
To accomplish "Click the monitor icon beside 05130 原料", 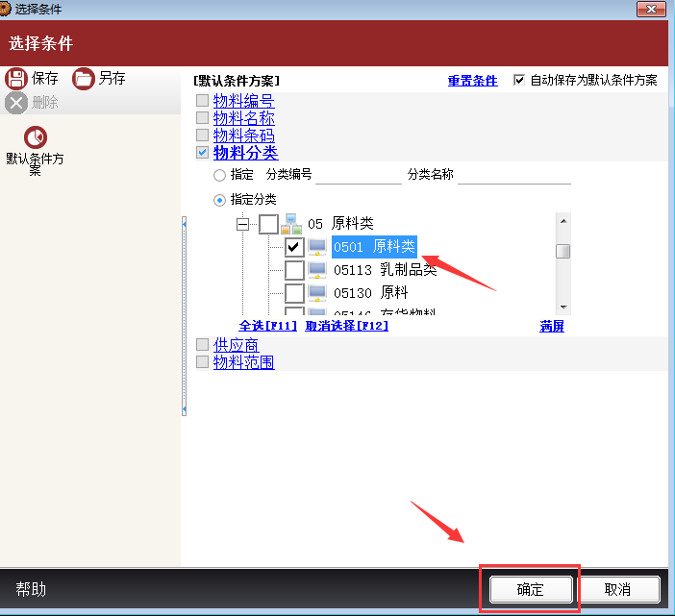I will (317, 293).
